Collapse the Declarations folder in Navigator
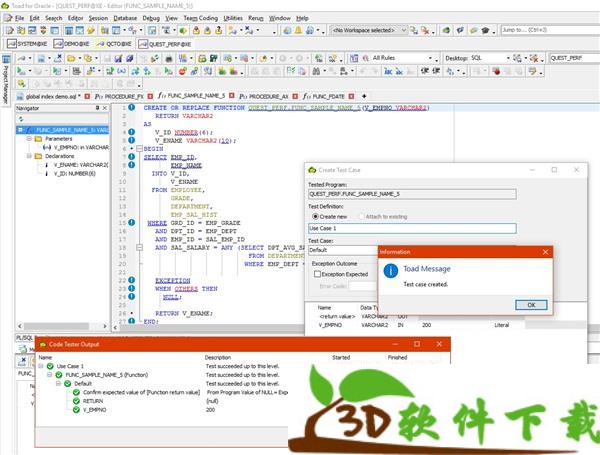This screenshot has height=455, width=600. pos(29,156)
